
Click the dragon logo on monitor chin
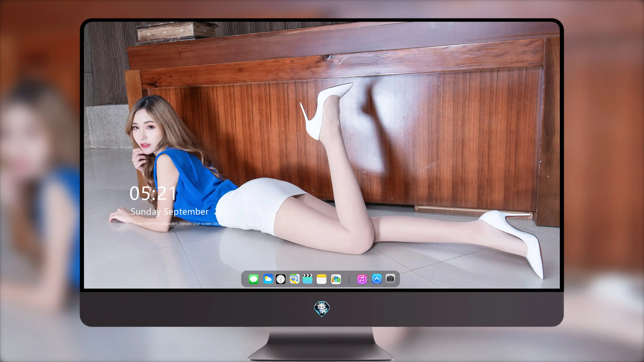pos(322,309)
